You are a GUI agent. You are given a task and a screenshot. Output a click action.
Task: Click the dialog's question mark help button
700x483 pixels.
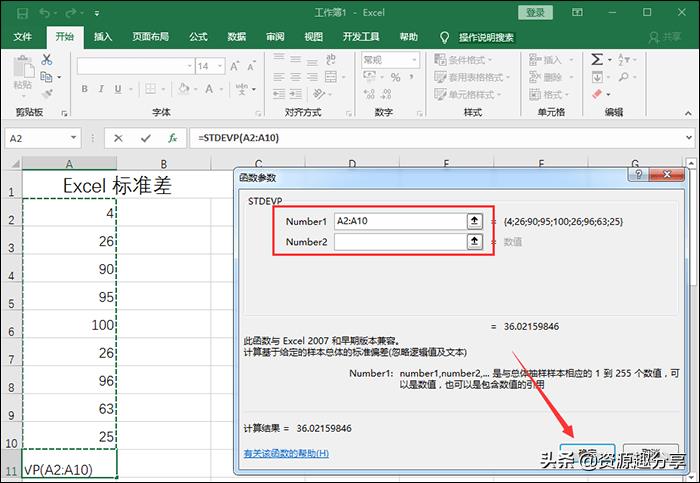(637, 175)
